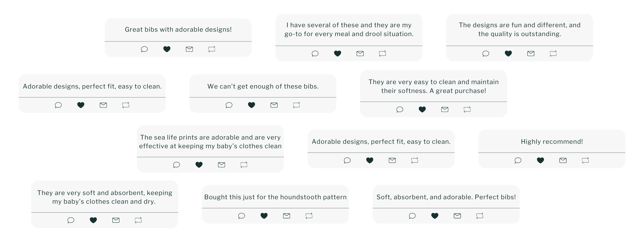Open comments on "We can't get enough" card
Image resolution: width=644 pixels, height=242 pixels.
(229, 105)
